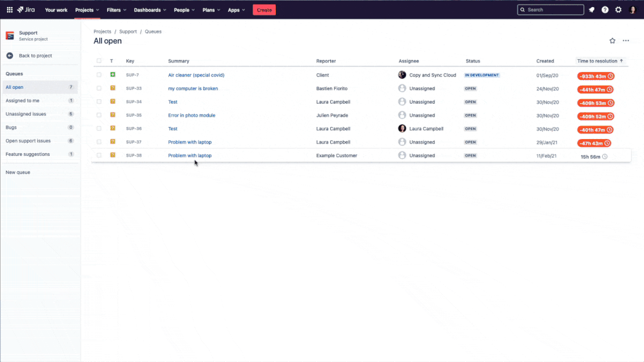644x362 pixels.
Task: Click the Support breadcrumb link
Action: [x=128, y=31]
